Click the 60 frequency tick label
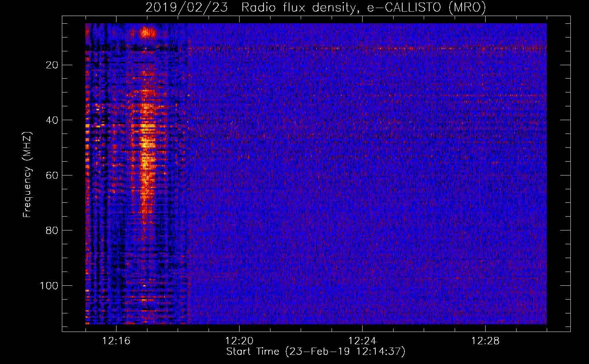 (x=52, y=175)
